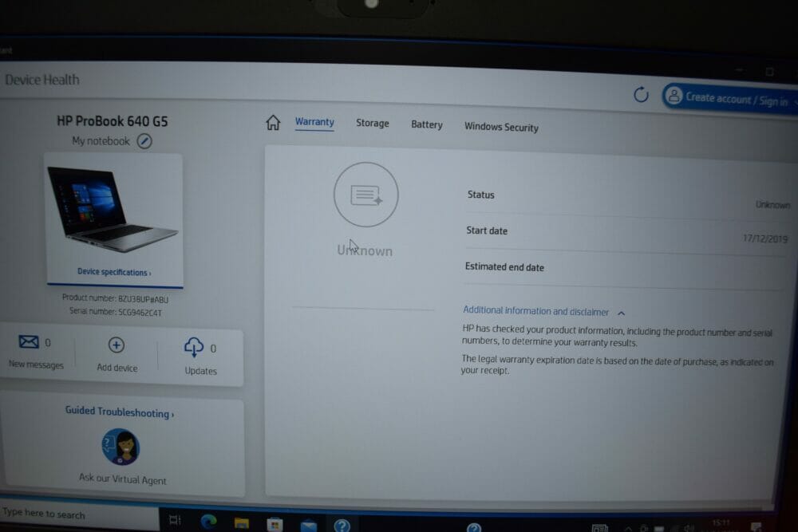
Task: Click the Virtual Agent avatar
Action: pos(120,447)
